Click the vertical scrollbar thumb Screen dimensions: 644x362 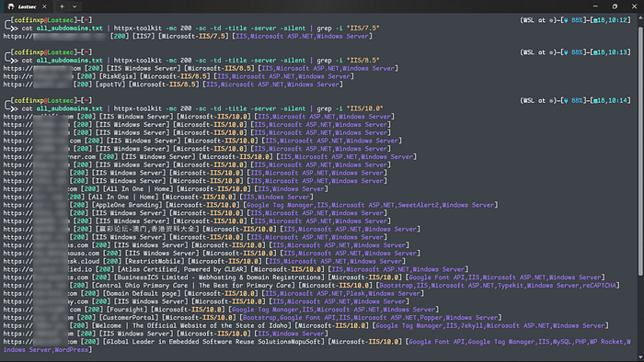point(640,152)
